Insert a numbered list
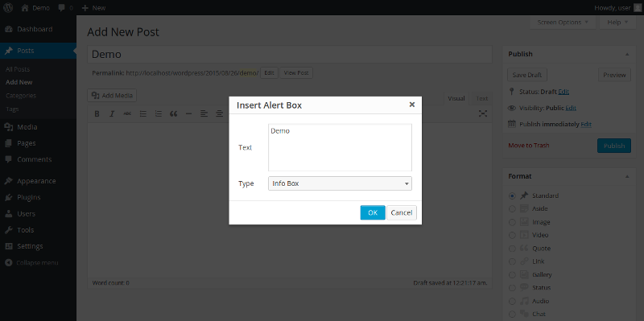The height and width of the screenshot is (321, 644). [158, 113]
